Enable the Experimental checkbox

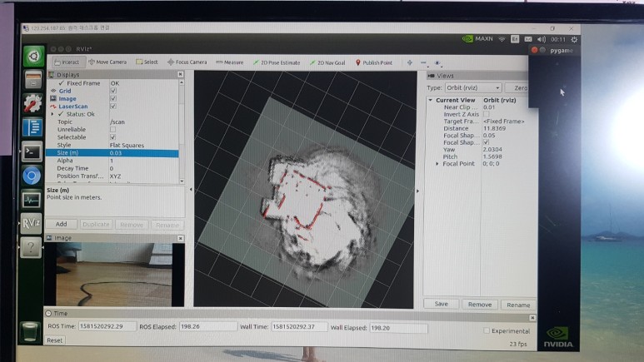coord(487,331)
